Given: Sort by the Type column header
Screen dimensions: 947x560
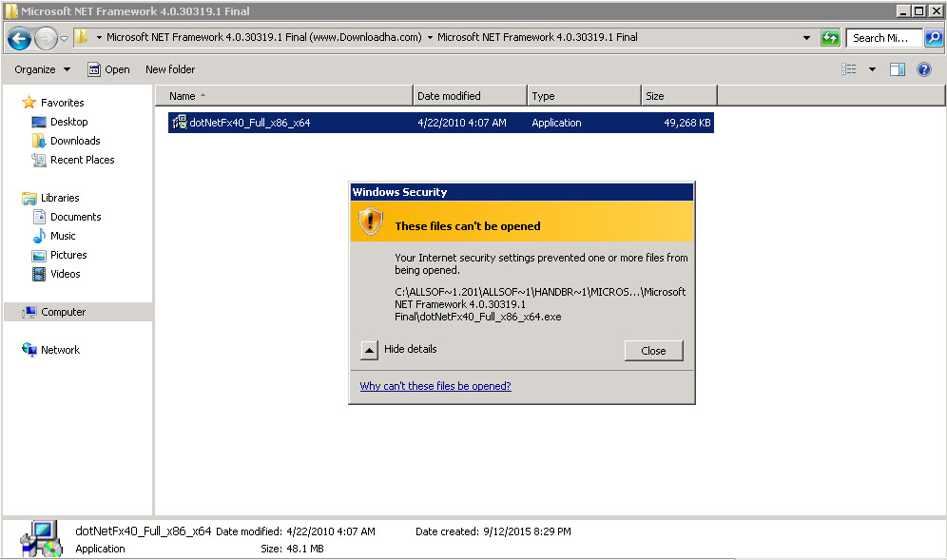Looking at the screenshot, I should click(x=584, y=95).
